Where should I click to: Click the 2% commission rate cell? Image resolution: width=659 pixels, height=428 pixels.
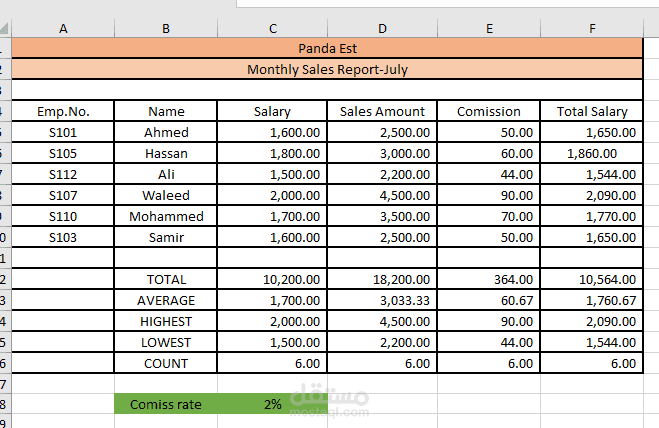(273, 405)
